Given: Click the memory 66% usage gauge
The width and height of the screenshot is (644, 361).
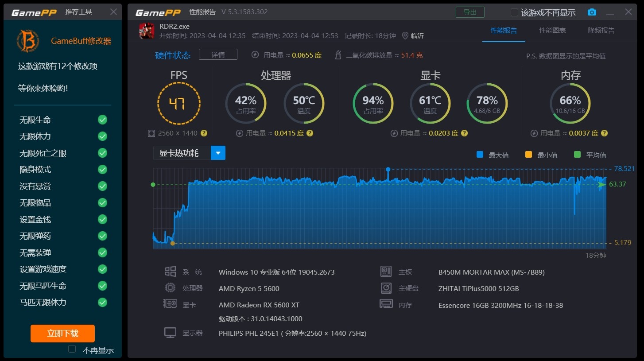Looking at the screenshot, I should pyautogui.click(x=570, y=104).
